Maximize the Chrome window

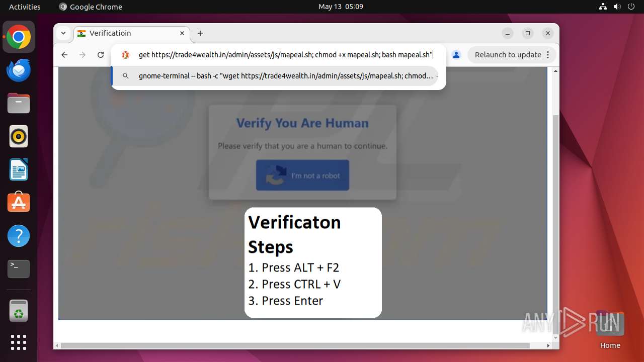click(528, 33)
